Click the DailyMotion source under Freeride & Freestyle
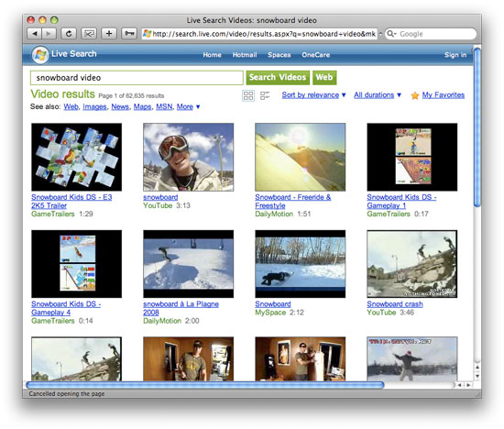The height and width of the screenshot is (429, 504). [x=274, y=214]
